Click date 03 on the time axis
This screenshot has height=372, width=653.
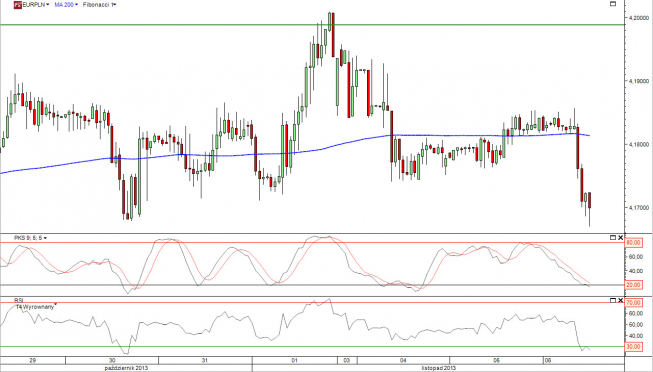coord(346,360)
